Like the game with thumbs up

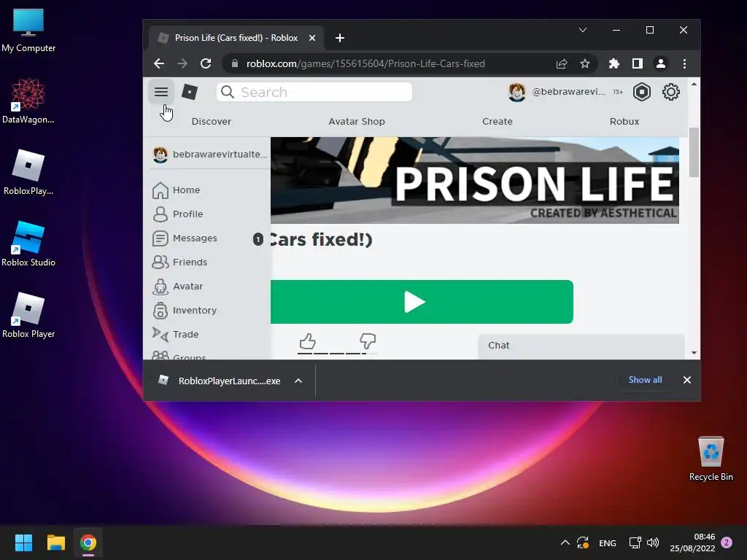[x=308, y=341]
